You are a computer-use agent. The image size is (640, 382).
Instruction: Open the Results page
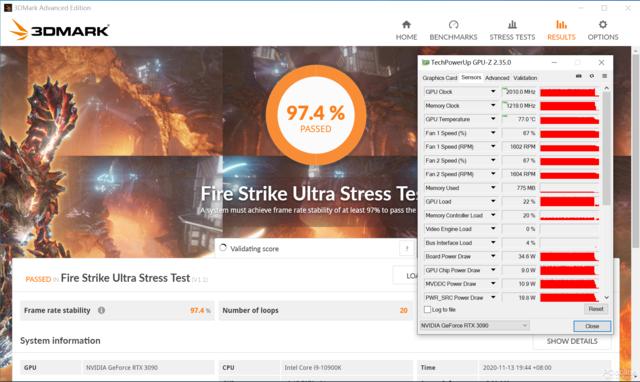tap(561, 31)
